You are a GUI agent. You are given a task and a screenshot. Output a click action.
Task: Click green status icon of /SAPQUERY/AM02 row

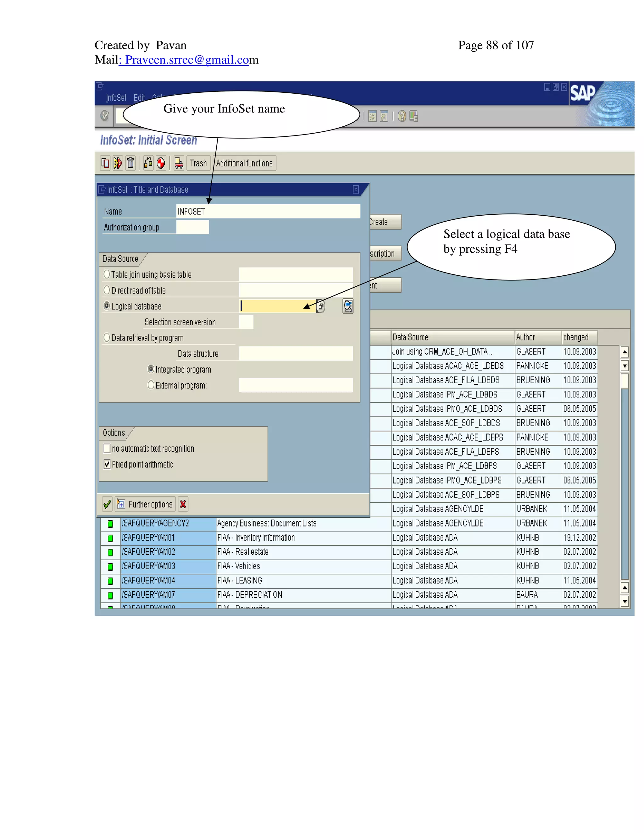tap(110, 552)
